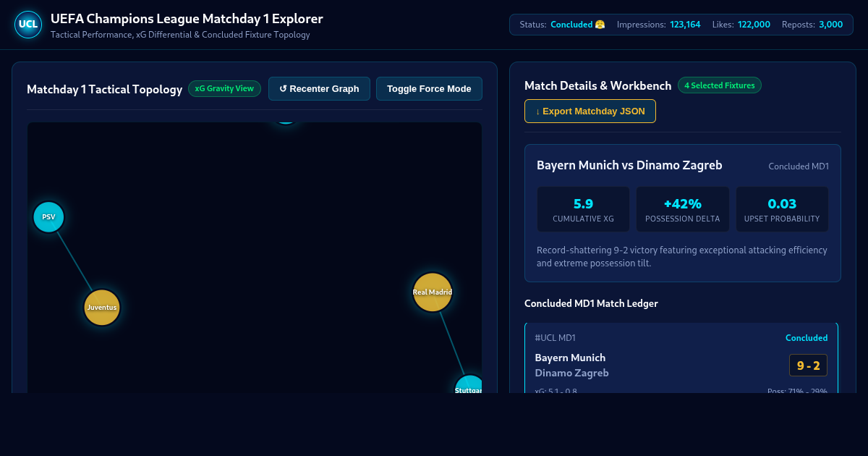Click the 9 - 2 score box
The height and width of the screenshot is (456, 868).
808,366
